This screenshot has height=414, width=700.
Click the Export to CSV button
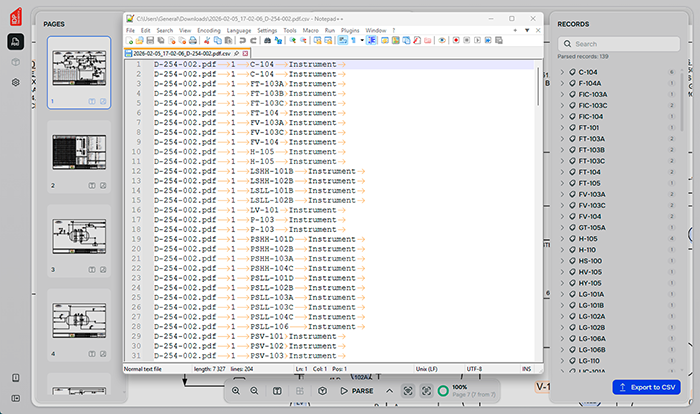pyautogui.click(x=646, y=387)
